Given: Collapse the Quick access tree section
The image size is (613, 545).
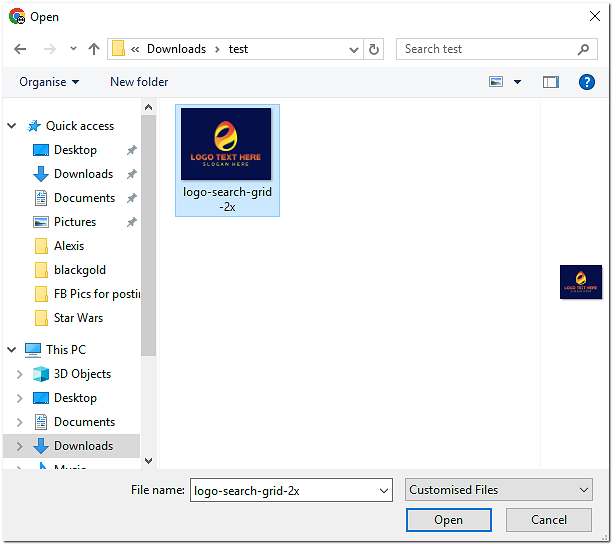Looking at the screenshot, I should 12,126.
